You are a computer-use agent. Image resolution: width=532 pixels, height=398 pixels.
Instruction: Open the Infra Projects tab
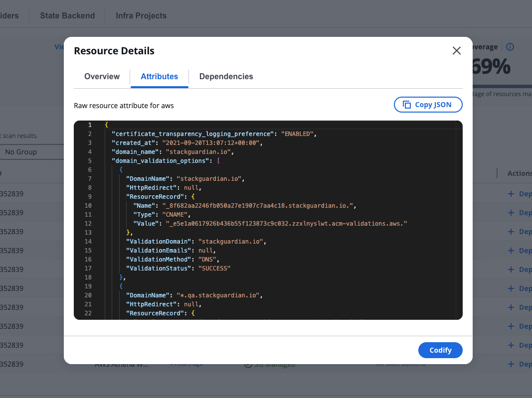click(x=141, y=15)
